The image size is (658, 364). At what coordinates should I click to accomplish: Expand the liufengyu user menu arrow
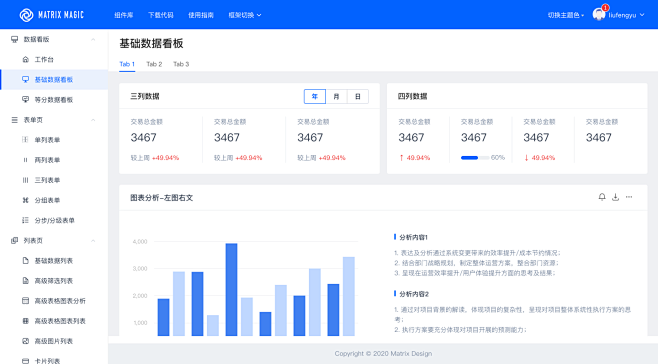(x=642, y=15)
